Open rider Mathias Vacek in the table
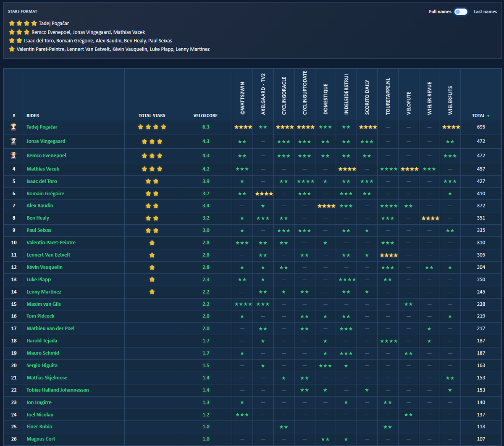The width and height of the screenshot is (504, 446). (x=43, y=169)
